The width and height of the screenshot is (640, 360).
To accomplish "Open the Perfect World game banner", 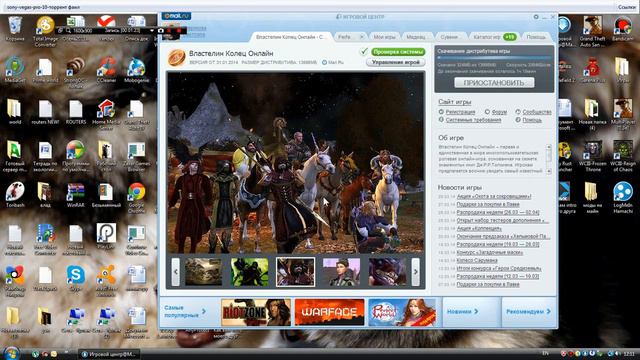I will (402, 312).
